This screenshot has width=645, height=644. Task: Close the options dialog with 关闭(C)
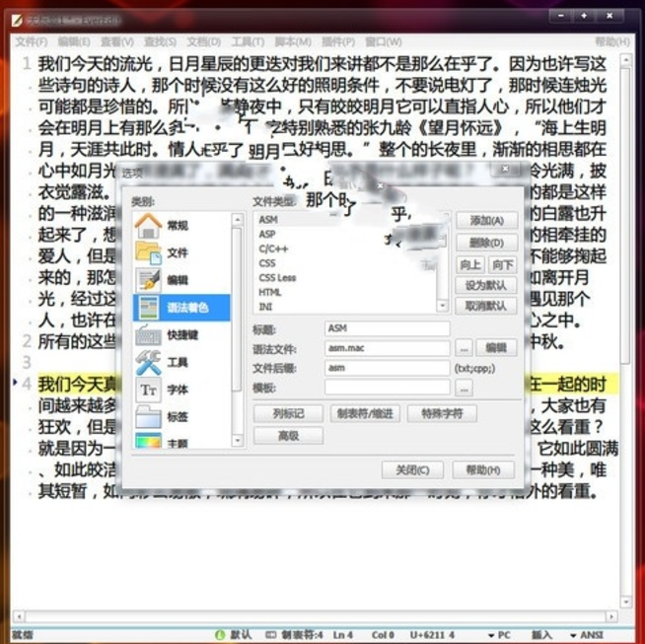(412, 470)
